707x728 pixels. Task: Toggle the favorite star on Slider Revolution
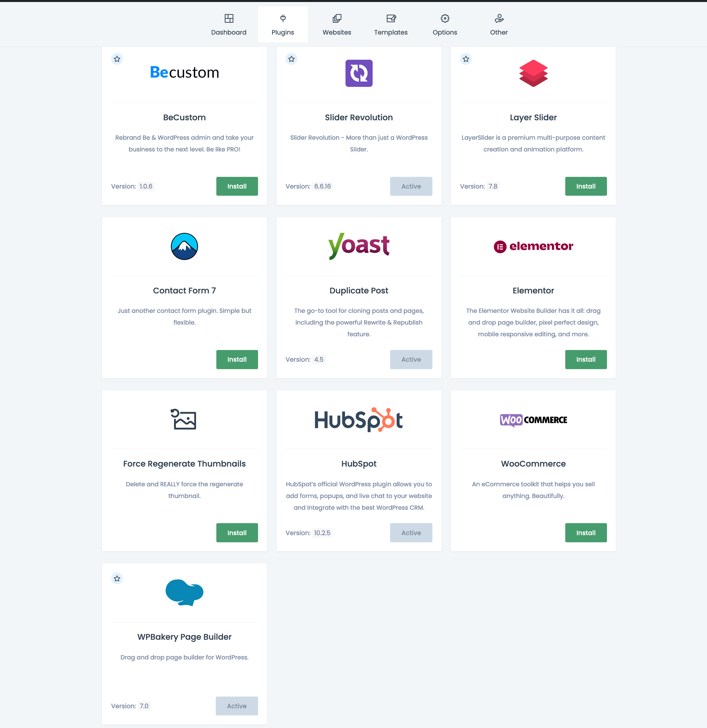pos(291,59)
